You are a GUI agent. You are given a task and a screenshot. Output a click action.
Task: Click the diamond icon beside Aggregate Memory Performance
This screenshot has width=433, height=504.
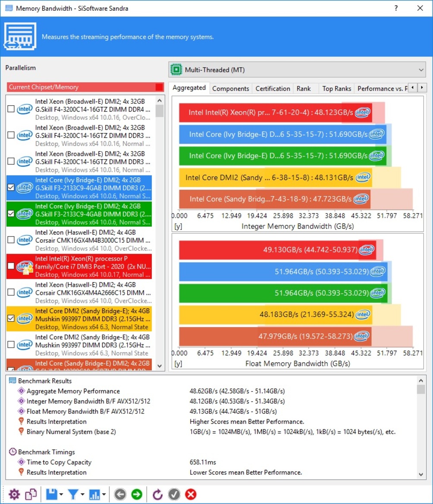pyautogui.click(x=21, y=391)
